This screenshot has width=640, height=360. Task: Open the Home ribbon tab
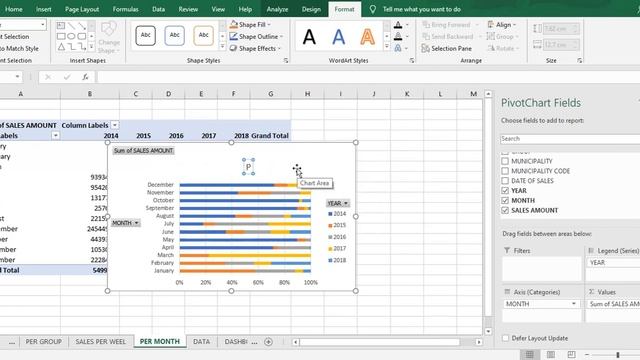(14, 9)
